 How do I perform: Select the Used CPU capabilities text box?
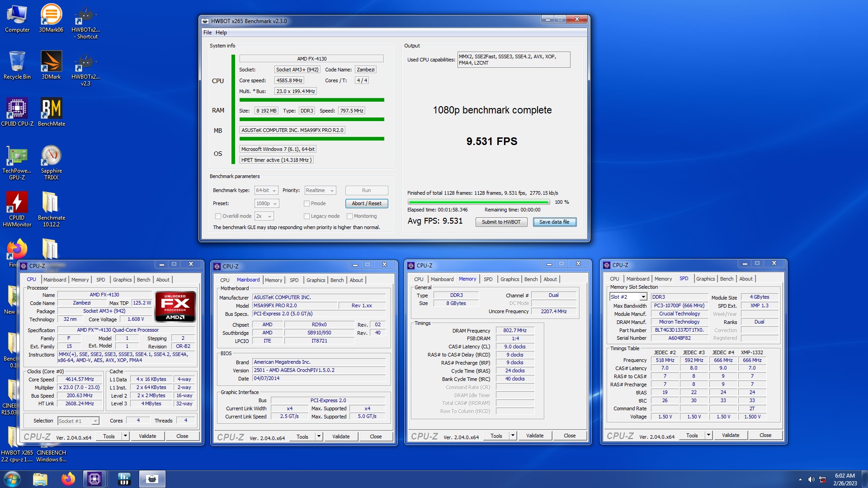[x=514, y=60]
